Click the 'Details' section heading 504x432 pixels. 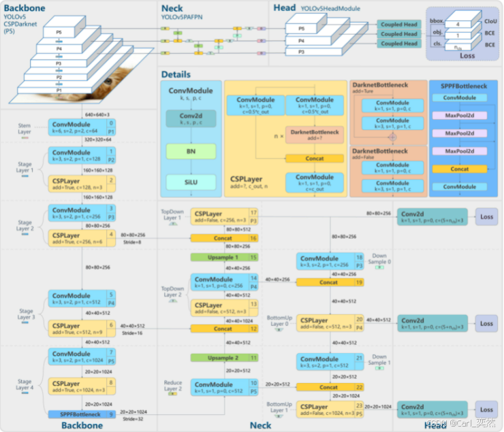click(x=176, y=74)
